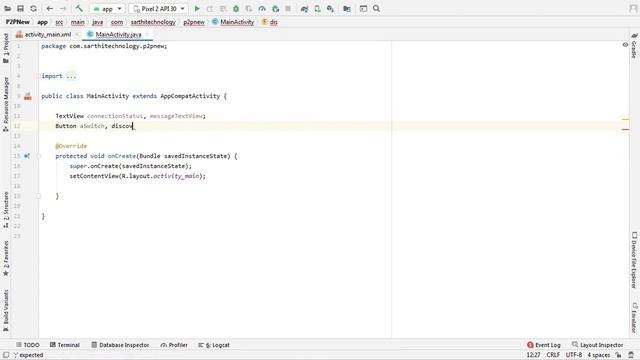Open project folder icon in toolbar
The height and width of the screenshot is (360, 640).
click(x=7, y=9)
